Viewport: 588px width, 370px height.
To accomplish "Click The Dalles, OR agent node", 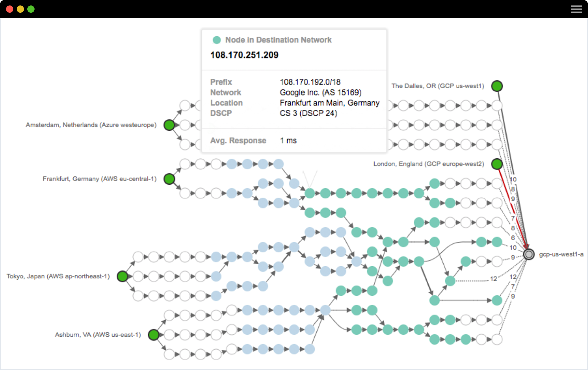I will click(497, 86).
